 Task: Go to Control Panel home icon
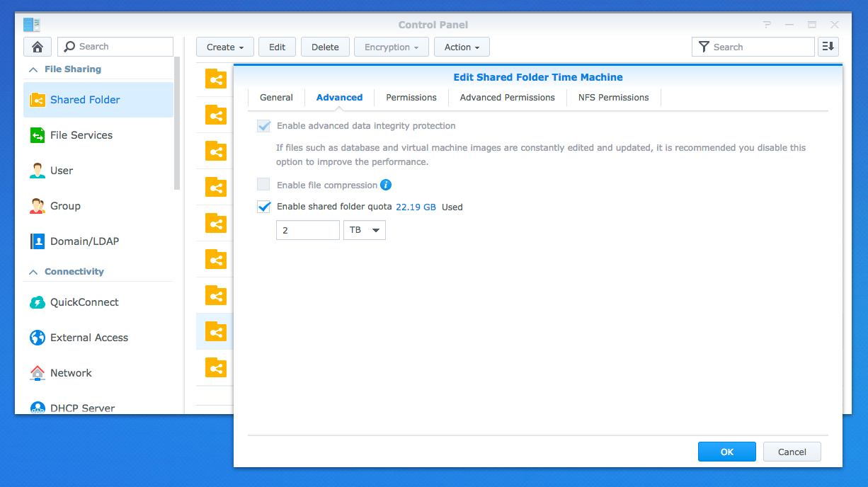coord(38,47)
